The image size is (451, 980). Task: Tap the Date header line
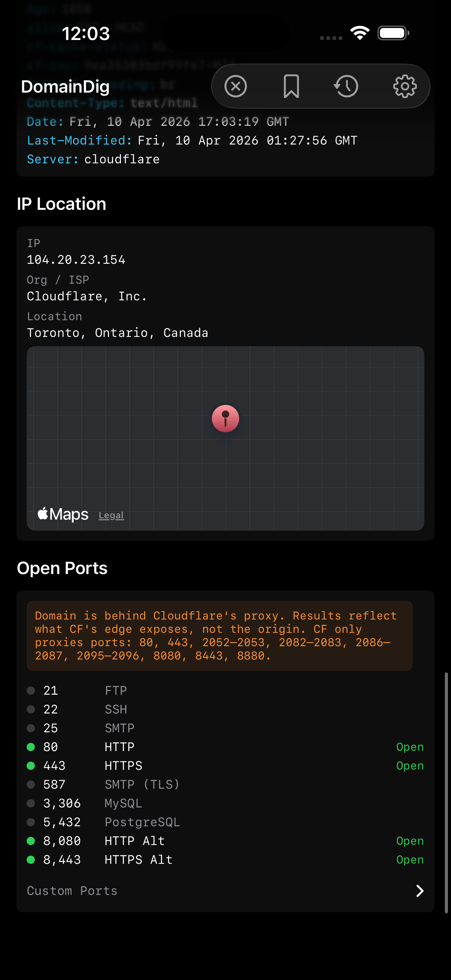pyautogui.click(x=158, y=122)
